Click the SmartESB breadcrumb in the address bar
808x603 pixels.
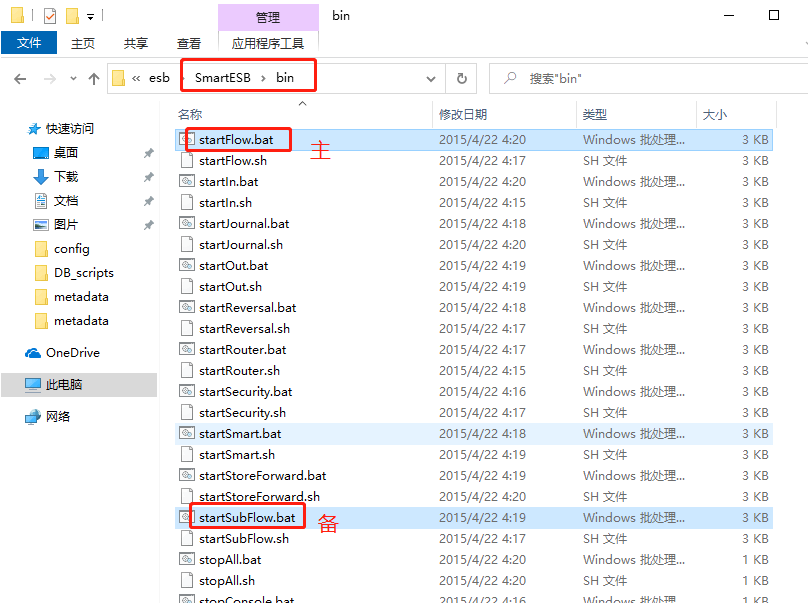pyautogui.click(x=222, y=78)
